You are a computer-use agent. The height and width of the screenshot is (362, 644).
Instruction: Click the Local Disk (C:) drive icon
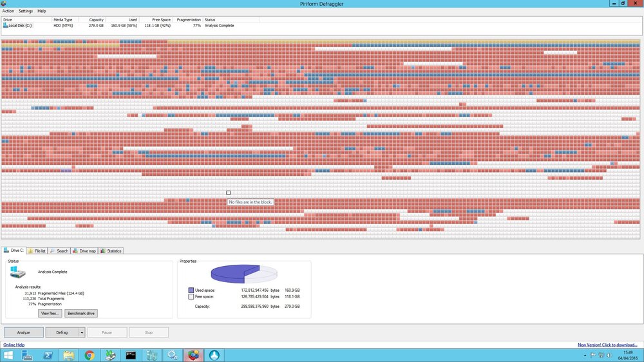pyautogui.click(x=5, y=26)
